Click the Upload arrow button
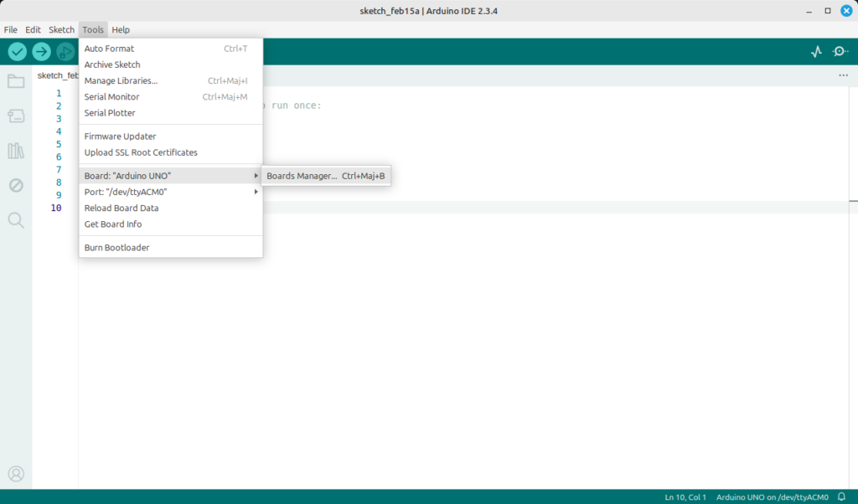Screen dimensions: 858x504 point(42,52)
